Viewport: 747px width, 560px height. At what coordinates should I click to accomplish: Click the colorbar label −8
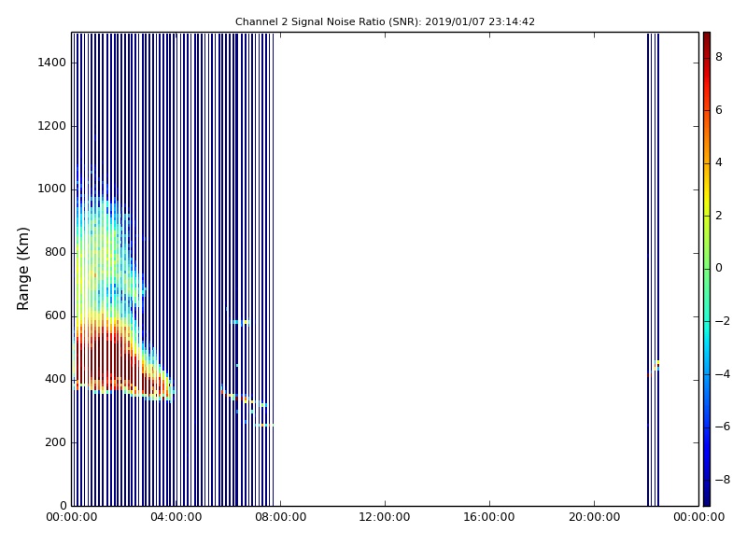point(723,480)
